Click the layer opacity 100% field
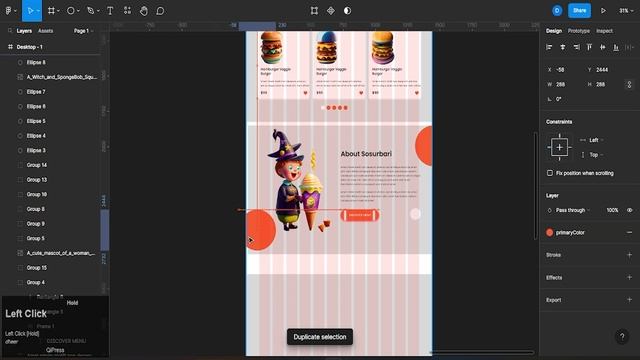Image resolution: width=640 pixels, height=360 pixels. coord(612,210)
